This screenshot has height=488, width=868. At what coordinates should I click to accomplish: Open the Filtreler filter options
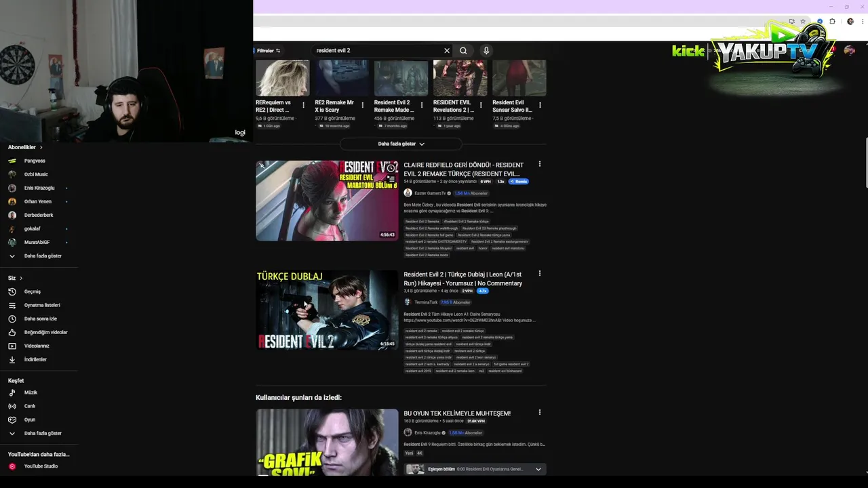coord(268,51)
